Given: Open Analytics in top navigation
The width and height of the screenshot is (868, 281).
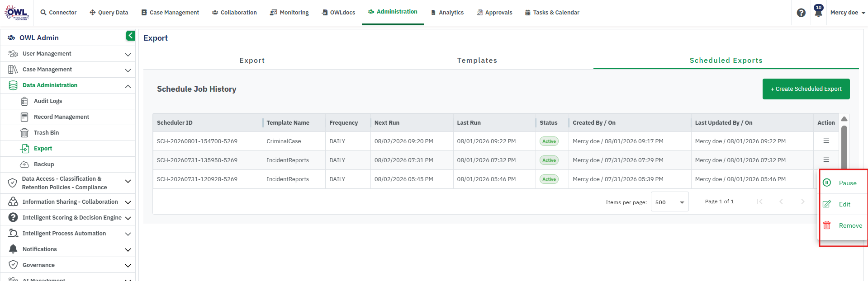Looking at the screenshot, I should point(447,13).
